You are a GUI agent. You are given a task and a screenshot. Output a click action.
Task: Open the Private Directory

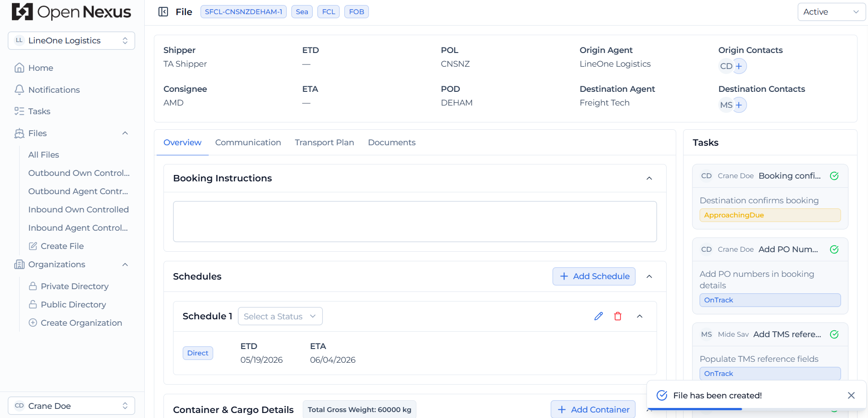coord(69,286)
